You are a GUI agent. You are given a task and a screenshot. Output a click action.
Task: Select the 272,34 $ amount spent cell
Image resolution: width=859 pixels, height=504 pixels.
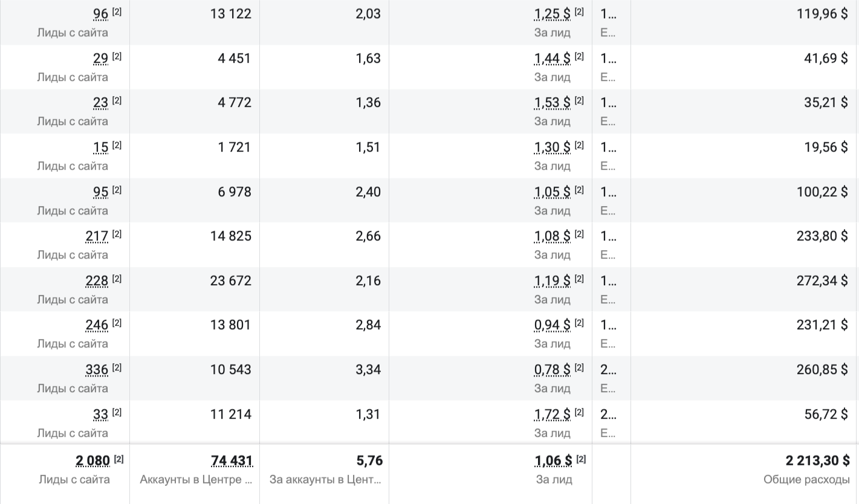pyautogui.click(x=822, y=281)
